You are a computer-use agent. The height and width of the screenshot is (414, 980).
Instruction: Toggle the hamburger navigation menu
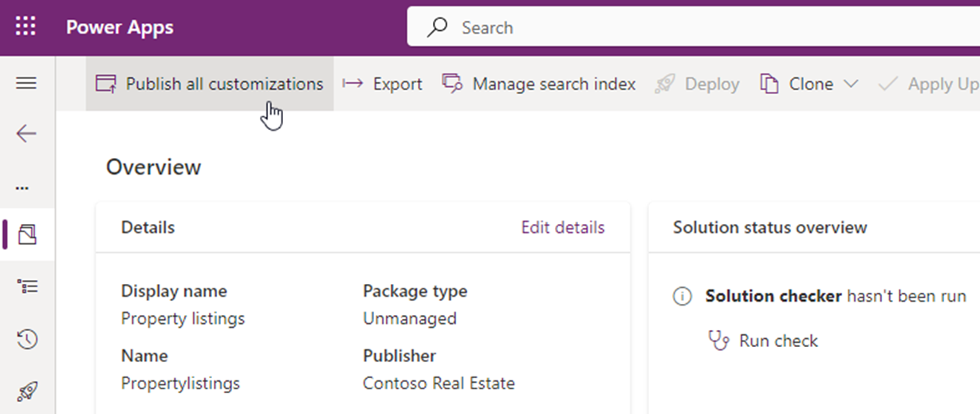click(26, 83)
